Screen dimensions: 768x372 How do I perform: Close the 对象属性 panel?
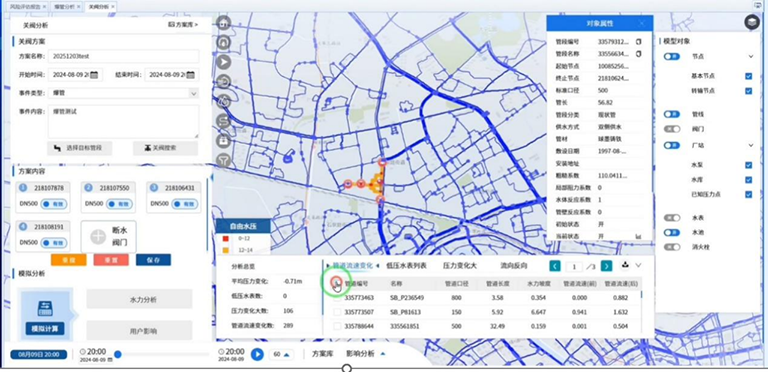[642, 23]
